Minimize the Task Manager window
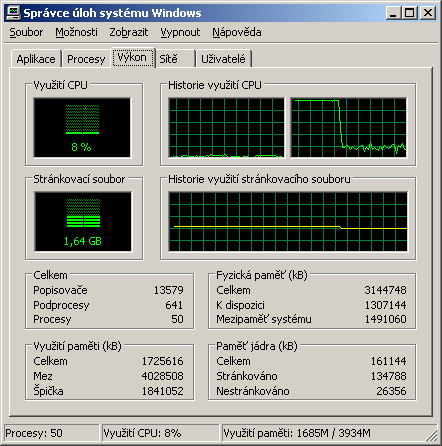This screenshot has width=442, height=446. pos(393,13)
